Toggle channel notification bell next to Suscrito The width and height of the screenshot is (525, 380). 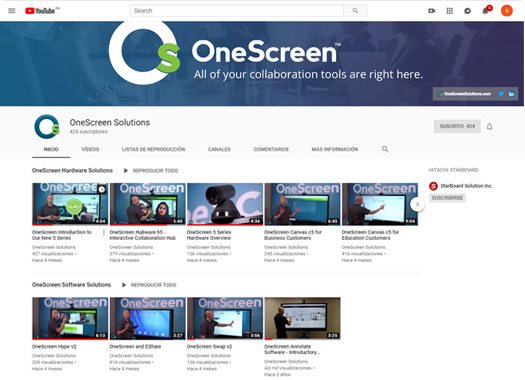point(490,127)
